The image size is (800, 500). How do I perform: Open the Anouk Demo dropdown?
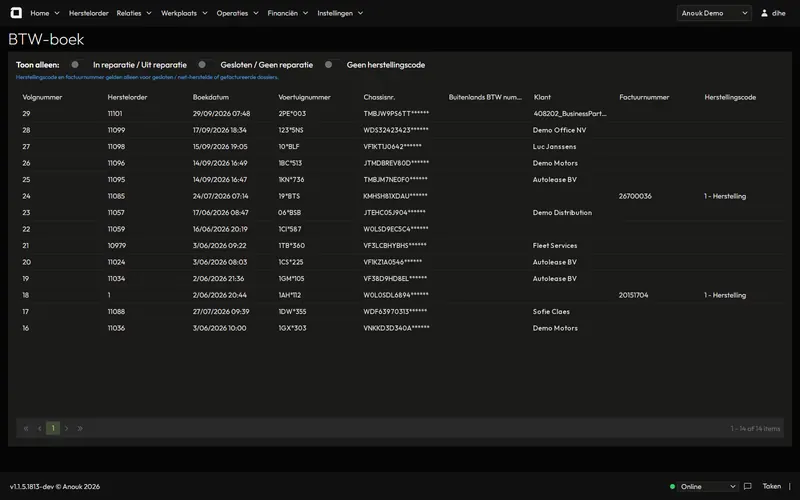[714, 13]
